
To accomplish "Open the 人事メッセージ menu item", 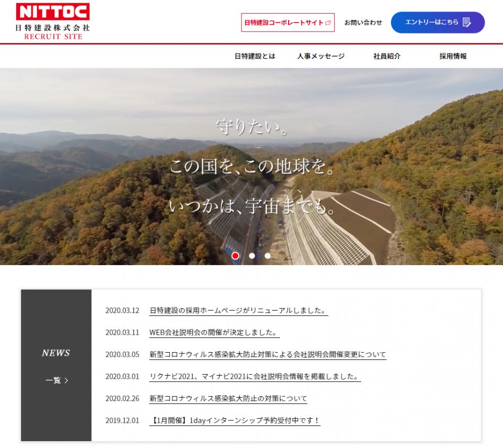I will pos(321,56).
